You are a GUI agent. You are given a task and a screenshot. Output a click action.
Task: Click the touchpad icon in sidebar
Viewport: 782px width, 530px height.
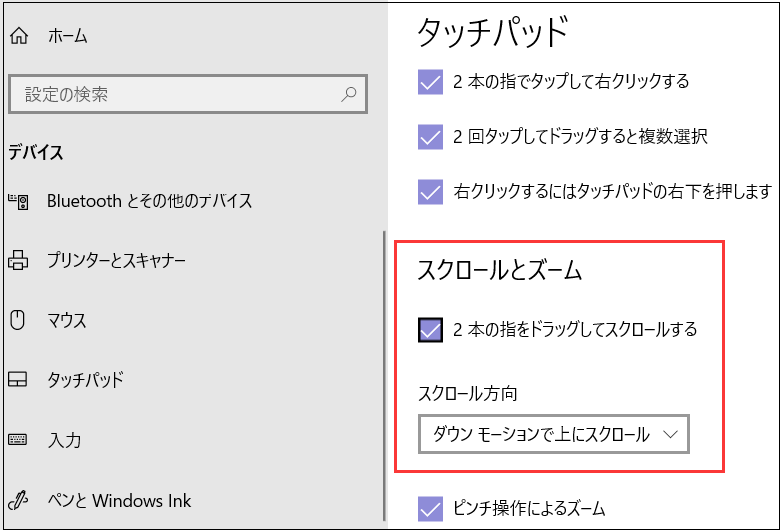18,381
